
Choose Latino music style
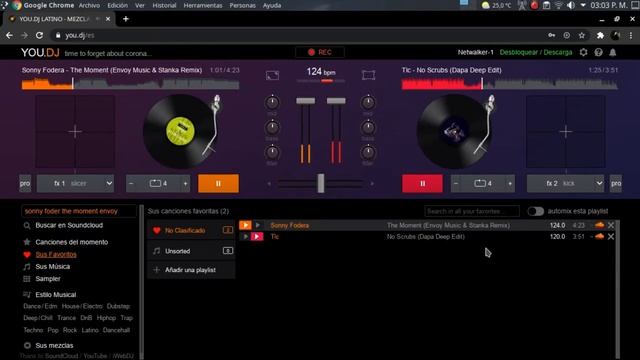[90, 330]
